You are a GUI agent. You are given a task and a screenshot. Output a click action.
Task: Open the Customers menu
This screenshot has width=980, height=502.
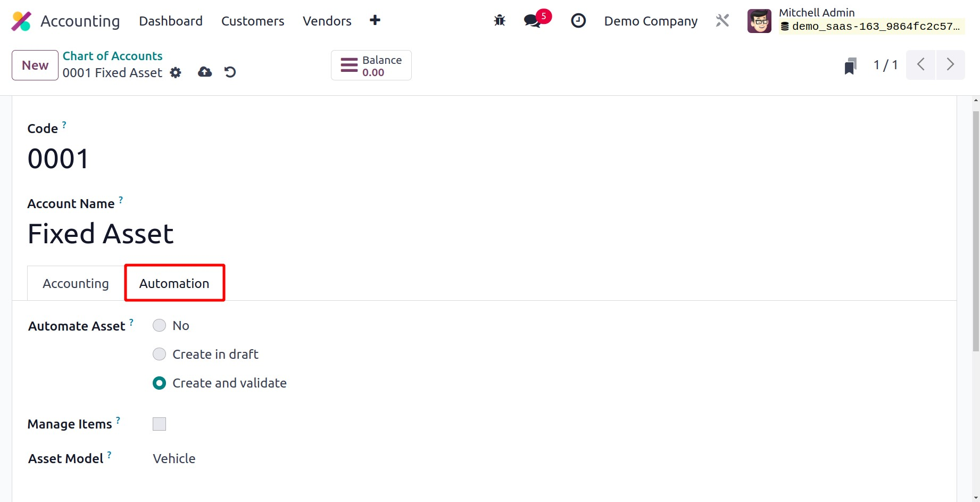(x=252, y=21)
